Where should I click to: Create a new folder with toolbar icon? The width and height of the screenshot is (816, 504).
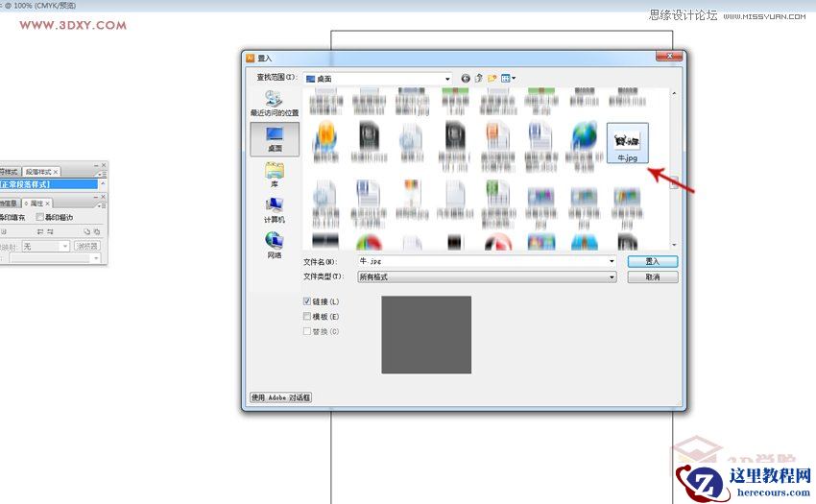492,79
